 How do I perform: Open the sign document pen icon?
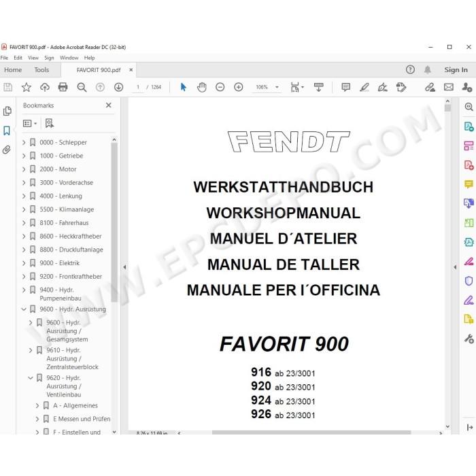coord(382,88)
